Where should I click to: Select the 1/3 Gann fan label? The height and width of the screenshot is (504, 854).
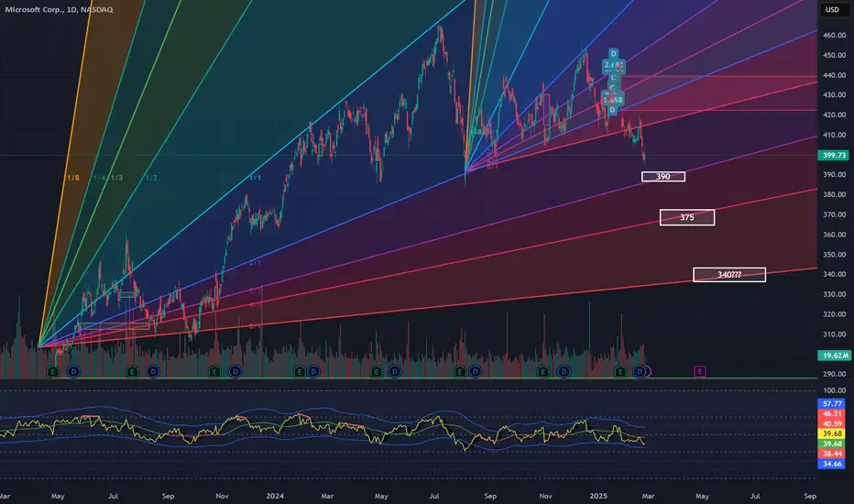tap(116, 178)
